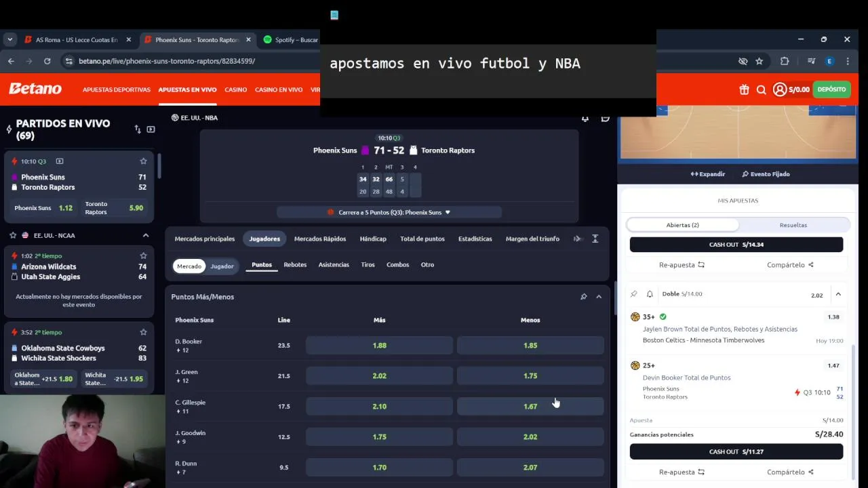Screen dimensions: 868x488
Task: Switch to the Spotify browser tab
Action: pos(290,40)
